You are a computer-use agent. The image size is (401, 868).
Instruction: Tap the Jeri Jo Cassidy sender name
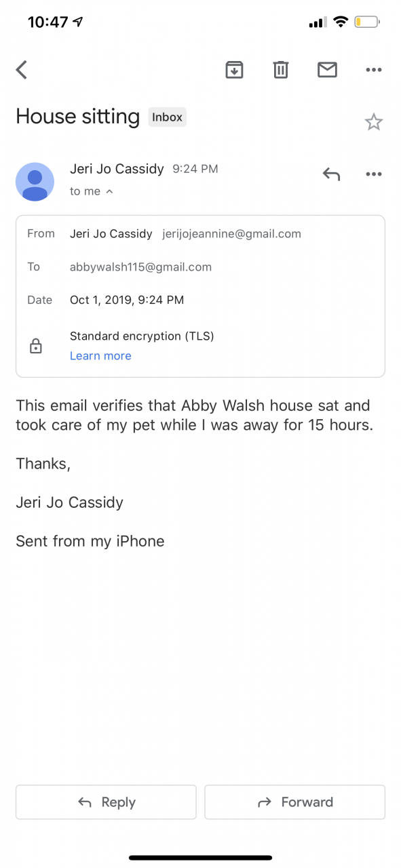tap(117, 169)
